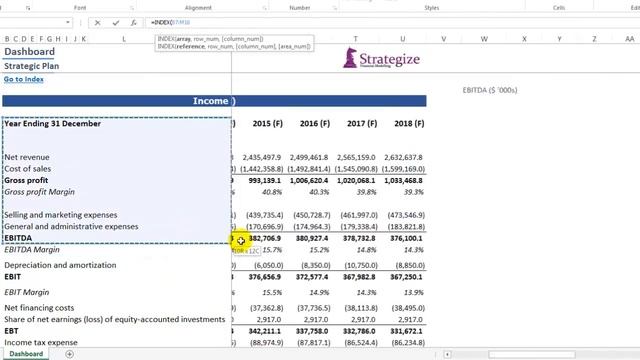Click inside the formula bar input
Screen dimensions: 640x360
pyautogui.click(x=392, y=23)
